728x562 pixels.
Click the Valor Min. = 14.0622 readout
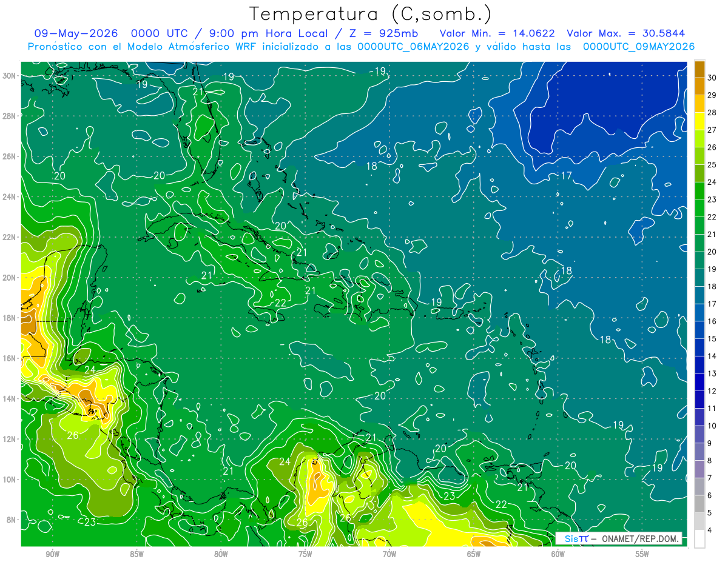coord(497,33)
